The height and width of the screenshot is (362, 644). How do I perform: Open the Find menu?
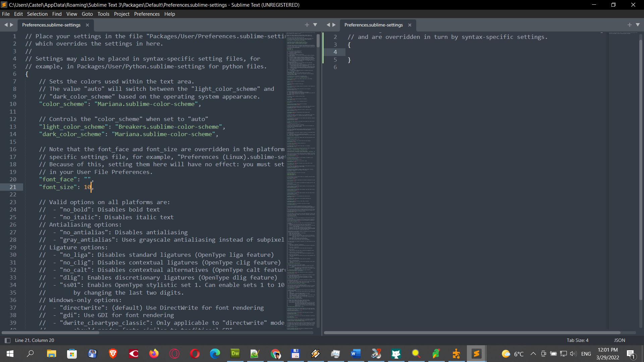[x=57, y=14]
